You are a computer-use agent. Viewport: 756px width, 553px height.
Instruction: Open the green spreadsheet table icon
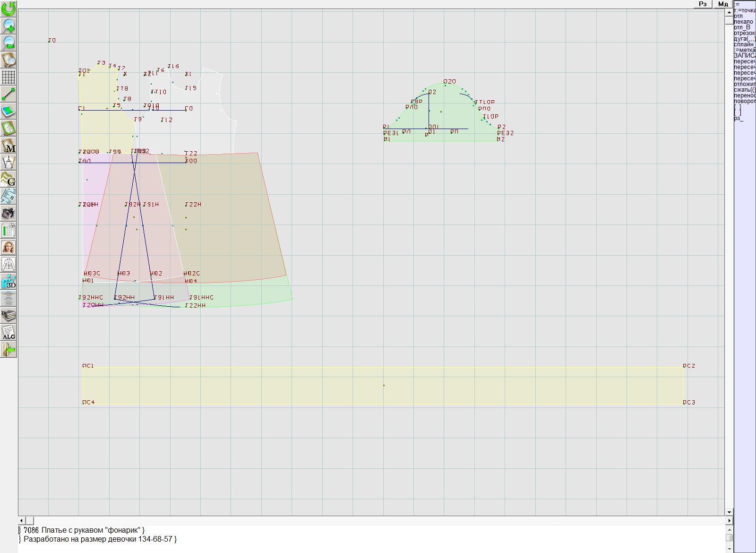[x=9, y=230]
